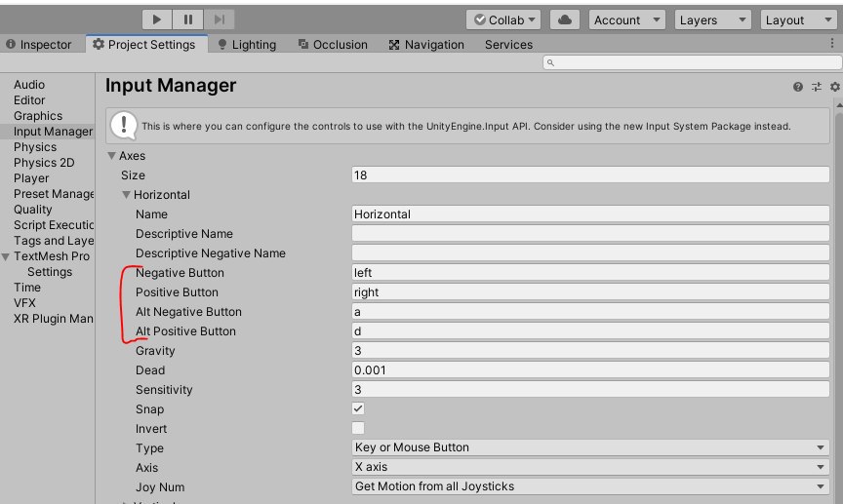Click the info warning icon in notice
Screen dimensions: 843x504
click(124, 126)
